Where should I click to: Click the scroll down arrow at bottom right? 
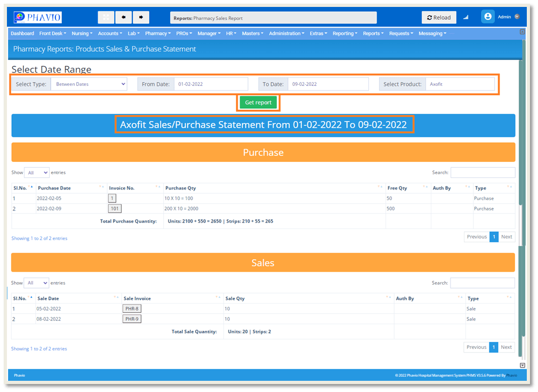[x=522, y=365]
